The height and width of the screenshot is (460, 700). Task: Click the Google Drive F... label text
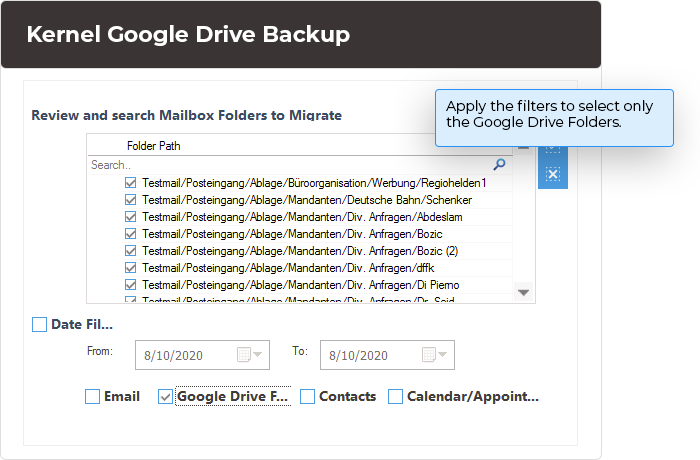pyautogui.click(x=233, y=397)
